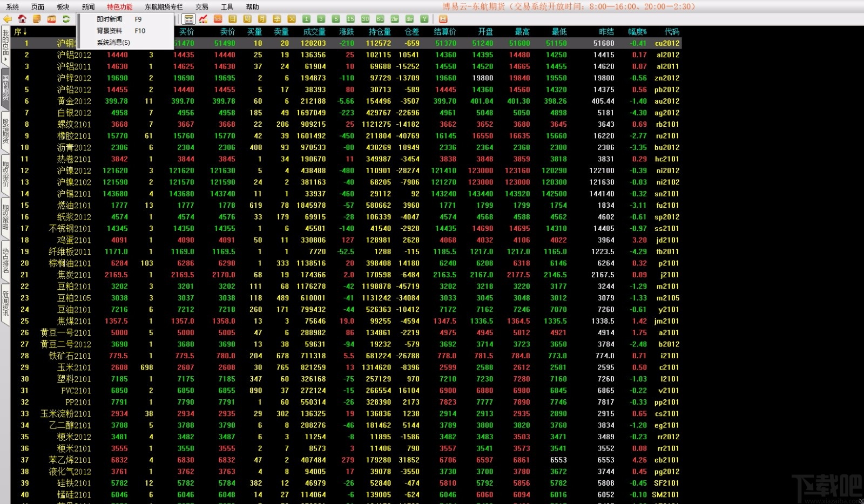Select the daily (日) K-line icon
Viewport: 864px width, 504px height.
(x=233, y=19)
